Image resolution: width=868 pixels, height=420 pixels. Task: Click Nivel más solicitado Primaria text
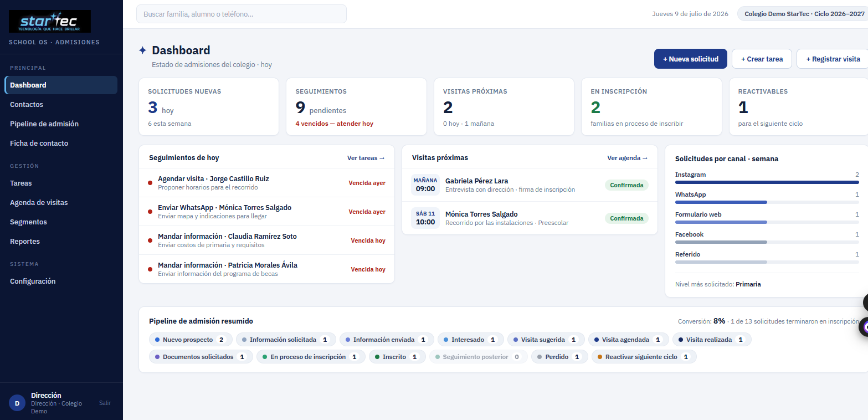pos(718,284)
